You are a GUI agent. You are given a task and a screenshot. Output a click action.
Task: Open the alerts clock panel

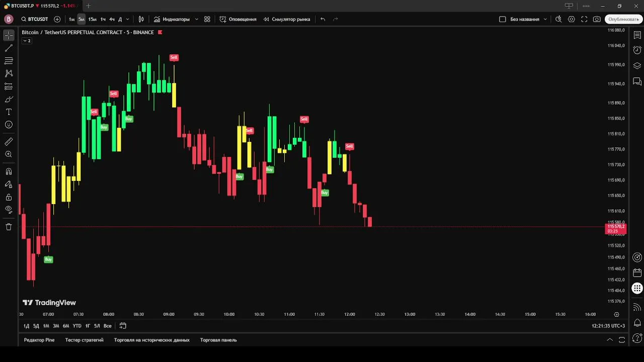637,50
